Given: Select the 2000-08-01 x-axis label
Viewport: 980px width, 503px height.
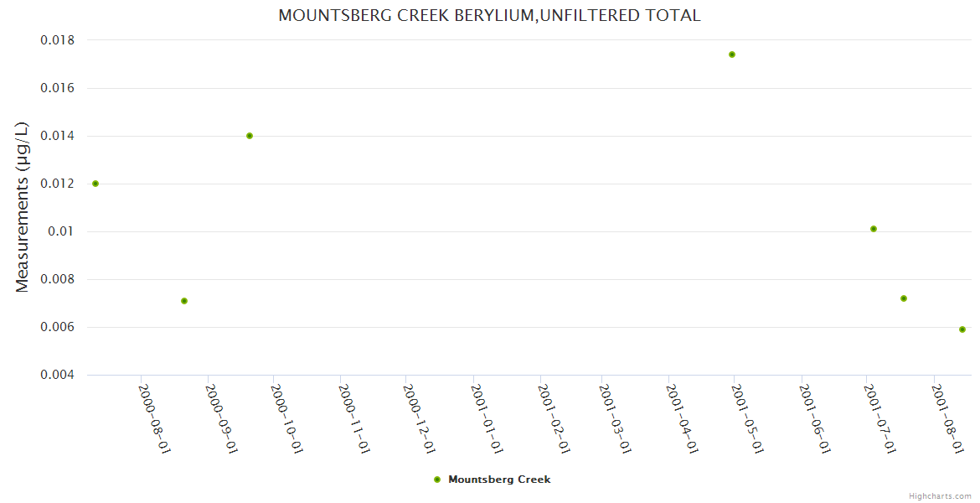Looking at the screenshot, I should 154,418.
